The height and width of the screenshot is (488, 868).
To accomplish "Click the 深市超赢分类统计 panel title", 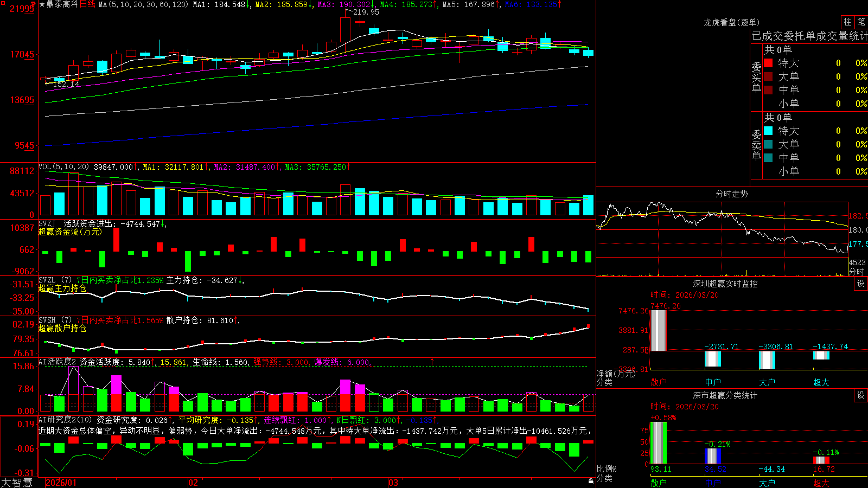I will 725,395.
